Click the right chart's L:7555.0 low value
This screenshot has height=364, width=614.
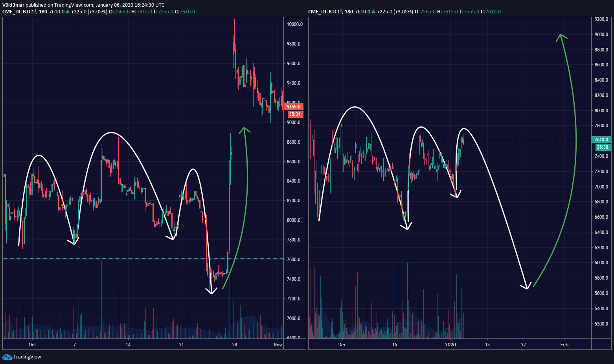point(469,12)
